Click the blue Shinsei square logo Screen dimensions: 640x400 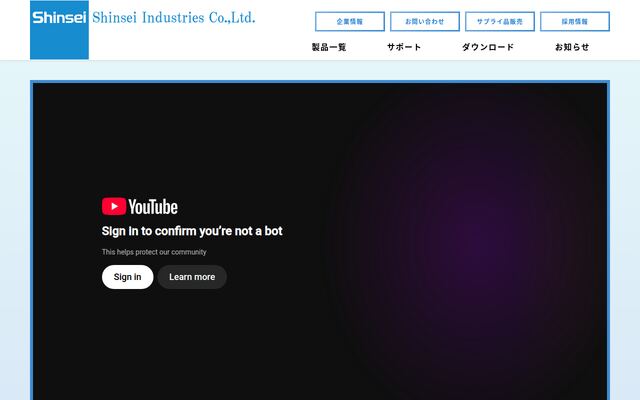pyautogui.click(x=59, y=30)
